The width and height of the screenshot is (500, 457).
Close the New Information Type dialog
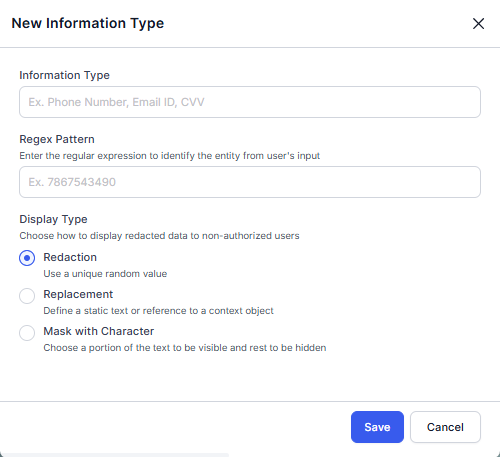click(x=478, y=23)
